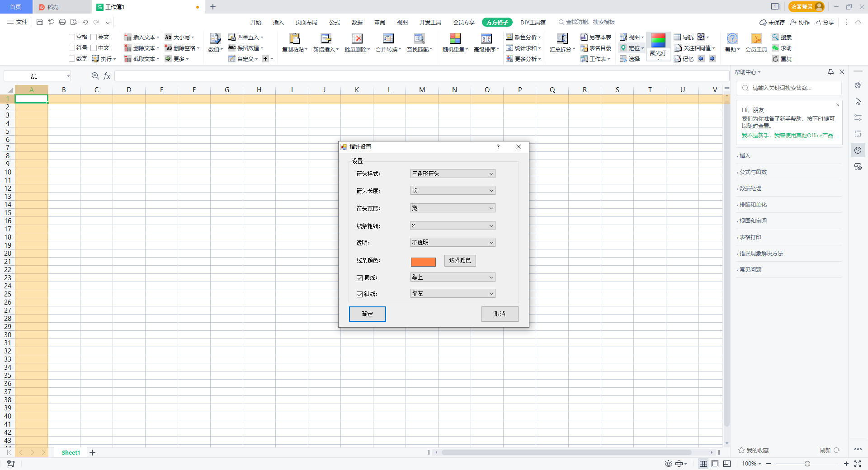Open the DIY工具箱 tab
The height and width of the screenshot is (470, 868).
[533, 22]
